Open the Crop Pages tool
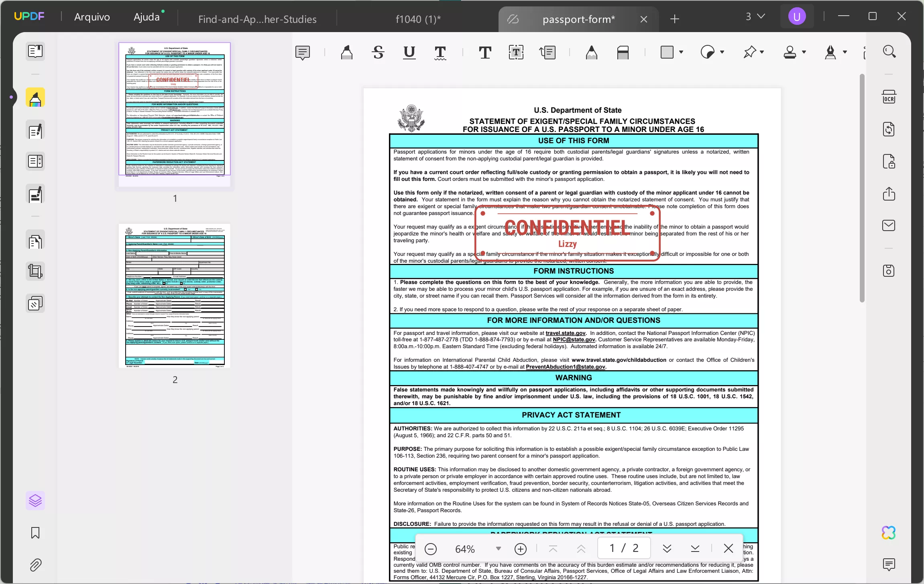Viewport: 924px width, 584px height. click(35, 271)
